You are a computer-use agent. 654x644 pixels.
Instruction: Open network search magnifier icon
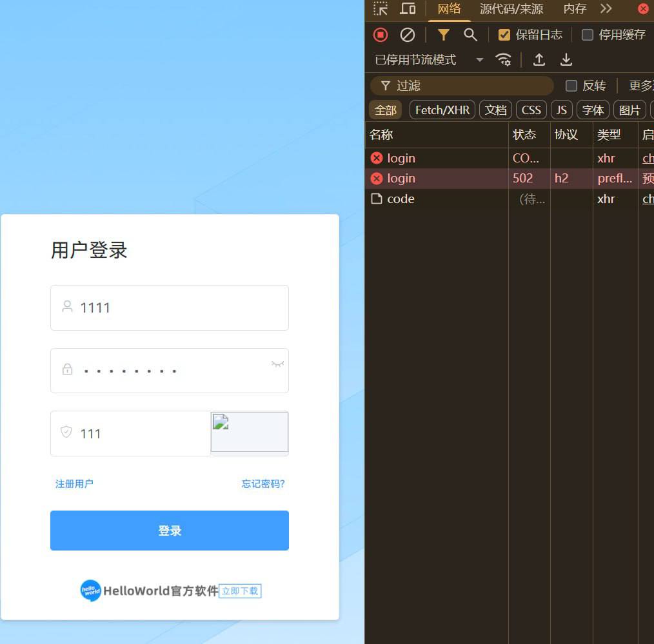(x=471, y=35)
